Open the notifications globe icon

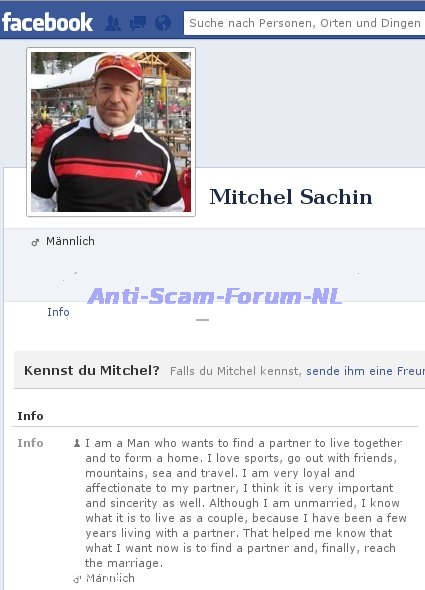pyautogui.click(x=163, y=23)
